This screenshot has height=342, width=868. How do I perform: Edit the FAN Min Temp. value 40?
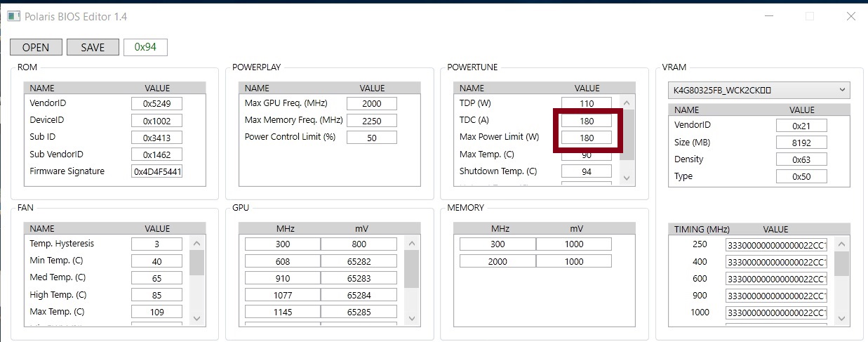pos(156,261)
